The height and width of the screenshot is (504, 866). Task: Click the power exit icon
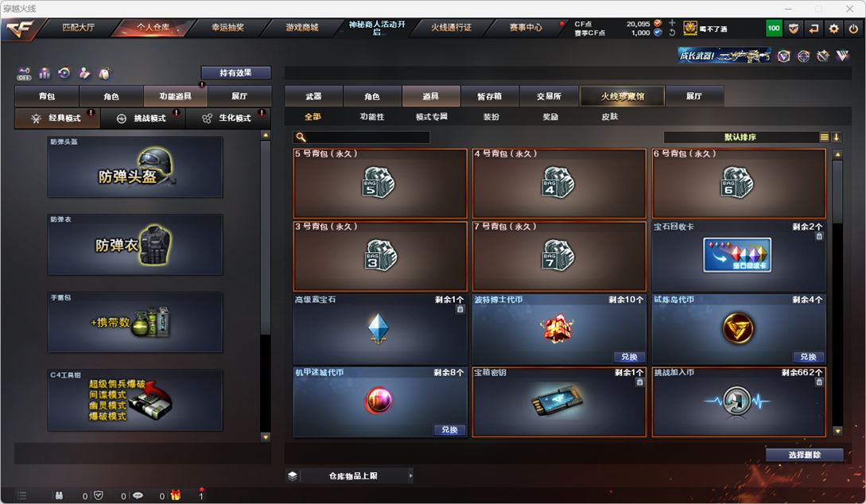853,29
